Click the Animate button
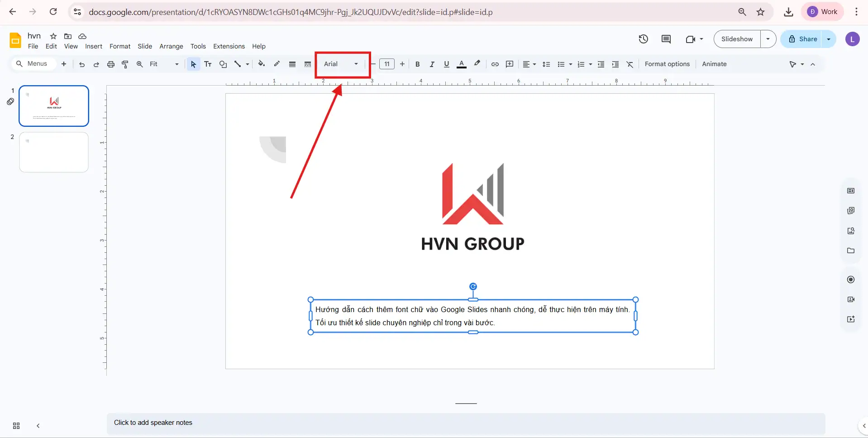 (x=714, y=64)
